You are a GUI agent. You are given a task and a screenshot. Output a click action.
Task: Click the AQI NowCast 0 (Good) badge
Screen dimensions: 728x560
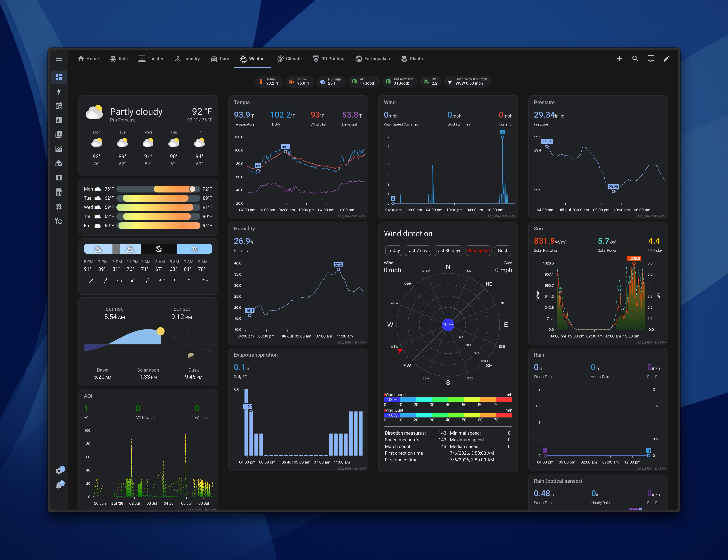click(400, 81)
